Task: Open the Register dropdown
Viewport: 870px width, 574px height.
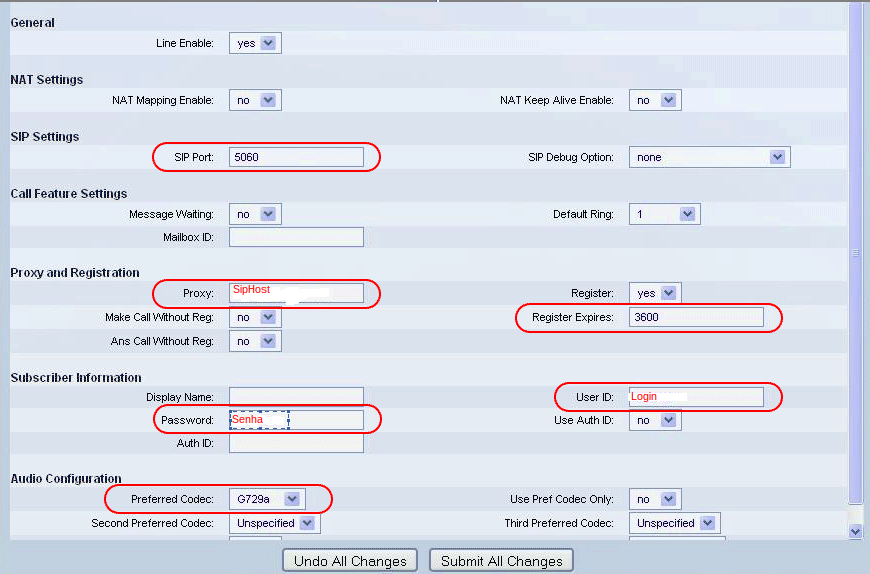Action: [x=655, y=293]
